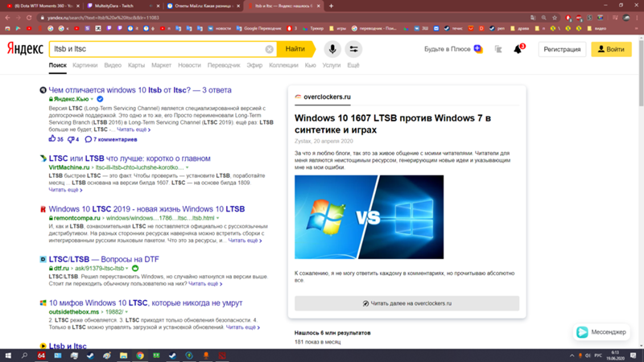
Task: Click the thumbs-up icon with 35 likes
Action: [x=52, y=138]
